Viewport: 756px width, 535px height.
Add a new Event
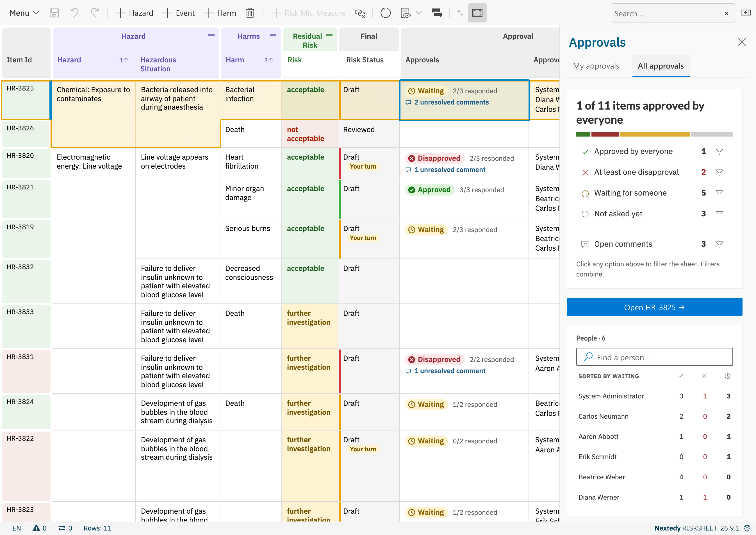tap(178, 13)
